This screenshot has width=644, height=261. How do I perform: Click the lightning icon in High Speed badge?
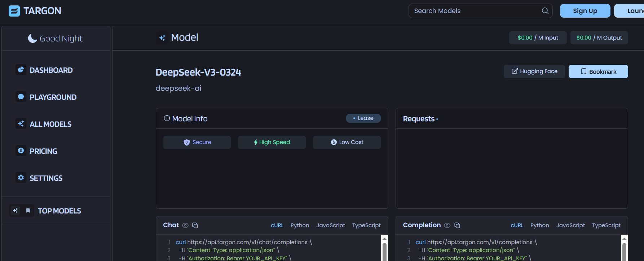[256, 142]
